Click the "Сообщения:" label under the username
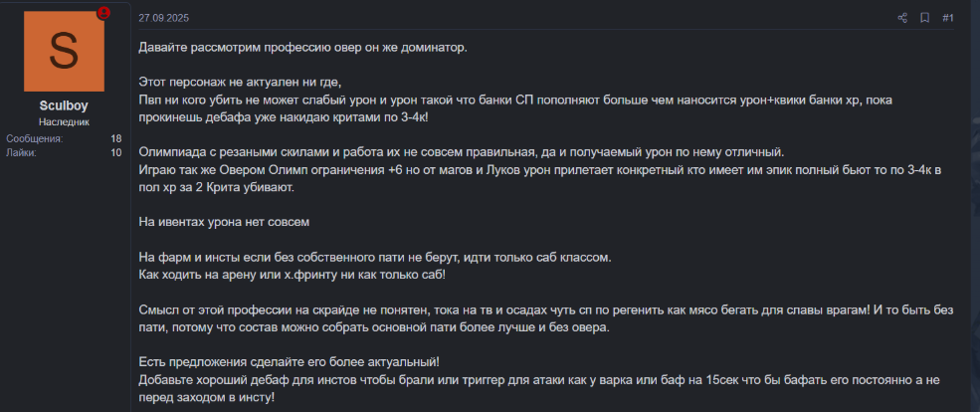 click(x=34, y=138)
